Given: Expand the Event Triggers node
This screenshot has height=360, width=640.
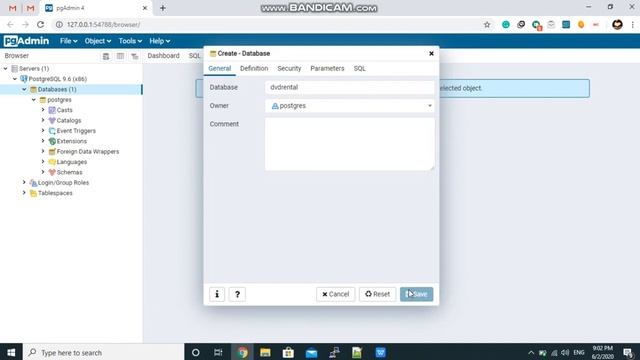Looking at the screenshot, I should coord(43,131).
